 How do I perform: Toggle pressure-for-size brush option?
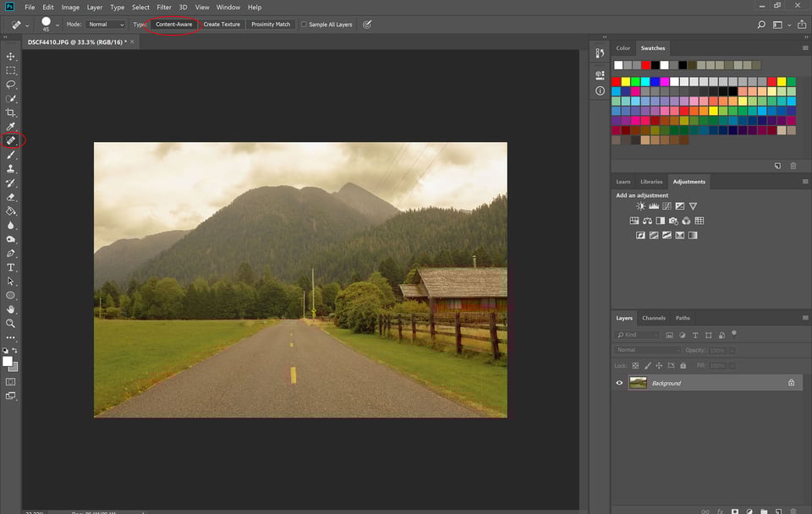tap(367, 25)
